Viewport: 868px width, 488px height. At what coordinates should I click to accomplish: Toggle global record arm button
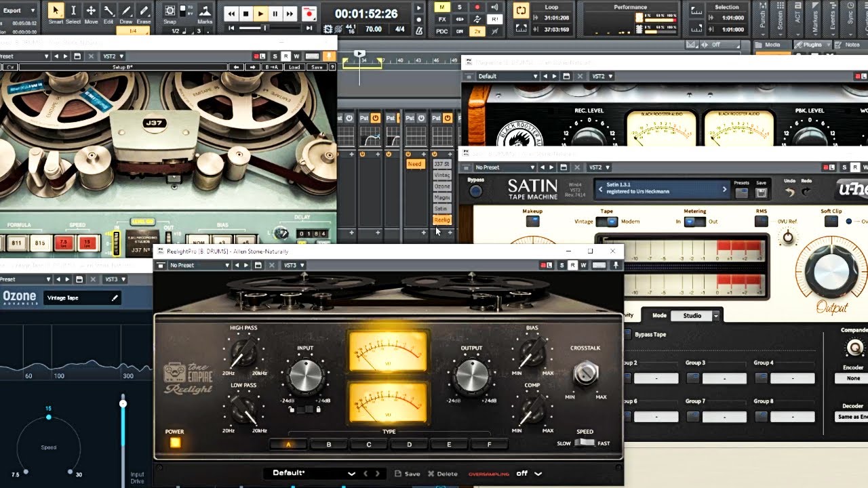(477, 7)
